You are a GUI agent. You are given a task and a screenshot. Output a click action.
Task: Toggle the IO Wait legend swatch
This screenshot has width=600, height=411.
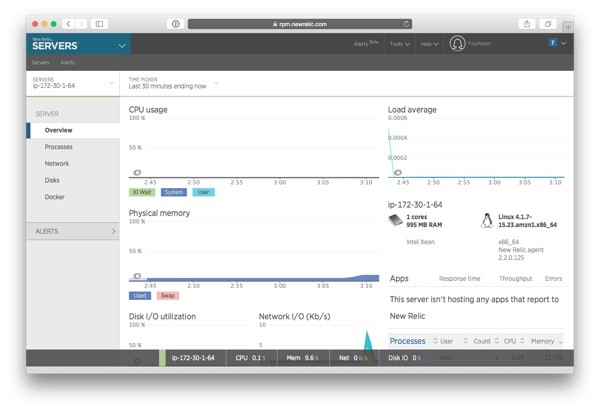[x=142, y=192]
